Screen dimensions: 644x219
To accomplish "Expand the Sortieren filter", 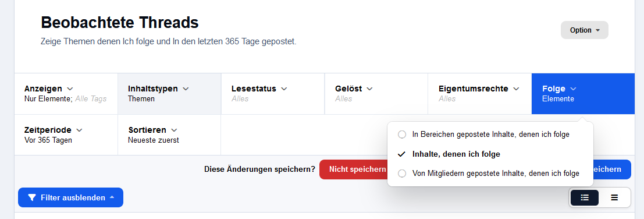I will tap(170, 135).
